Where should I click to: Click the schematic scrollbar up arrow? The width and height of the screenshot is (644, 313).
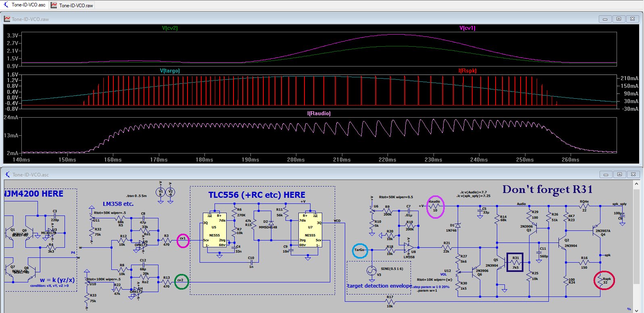[636, 184]
